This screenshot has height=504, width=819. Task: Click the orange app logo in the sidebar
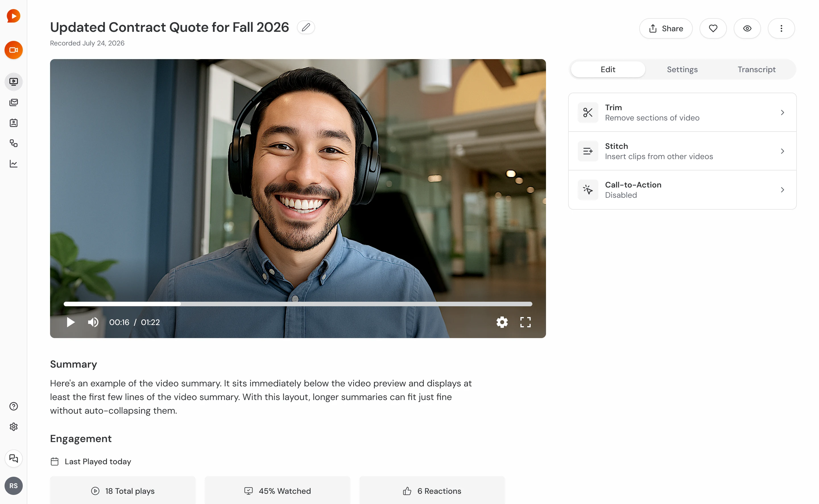tap(13, 16)
